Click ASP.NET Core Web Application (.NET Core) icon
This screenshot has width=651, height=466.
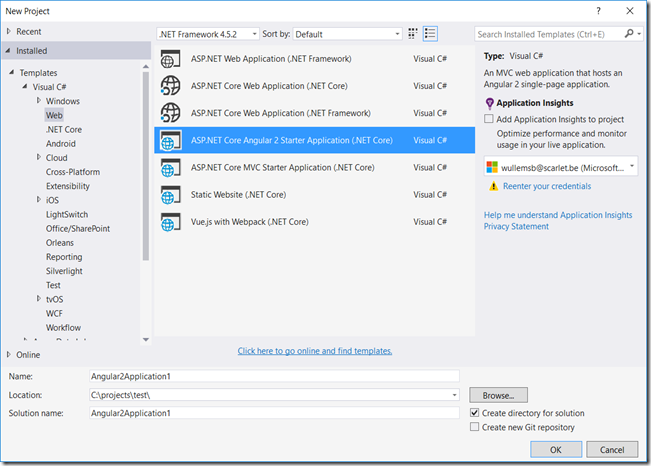point(171,86)
